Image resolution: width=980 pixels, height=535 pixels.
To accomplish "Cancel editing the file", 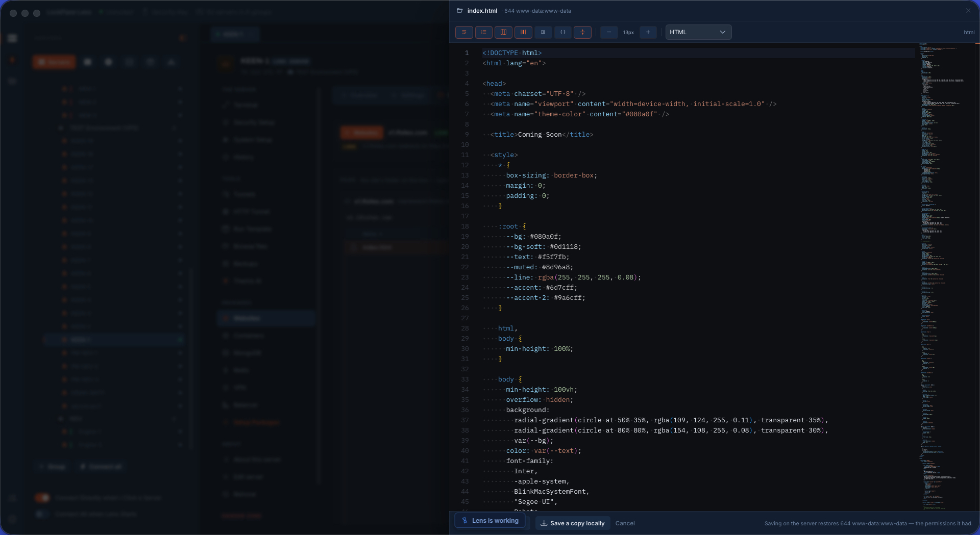I will (625, 523).
